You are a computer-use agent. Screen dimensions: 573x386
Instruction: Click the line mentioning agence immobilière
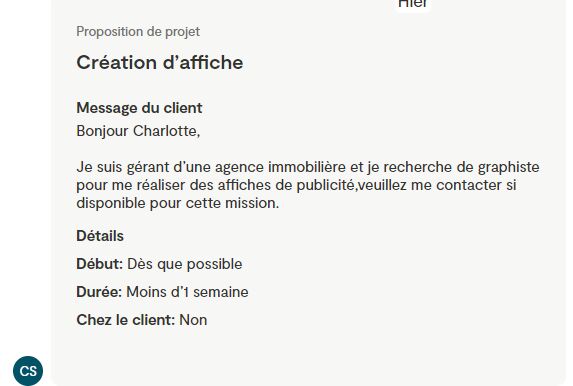coord(308,167)
